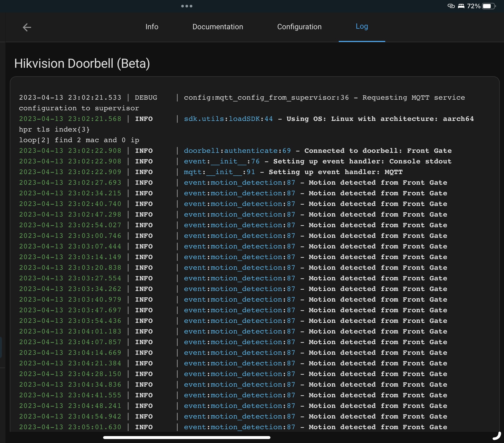Tap the sleep focus bed icon
Screen dimensions: 504x443
pyautogui.click(x=461, y=6)
